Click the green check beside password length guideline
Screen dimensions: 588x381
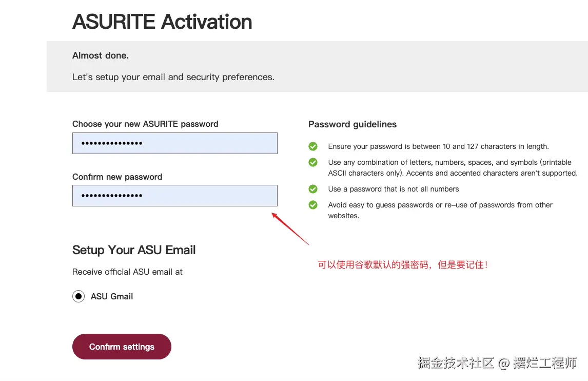[x=313, y=146]
